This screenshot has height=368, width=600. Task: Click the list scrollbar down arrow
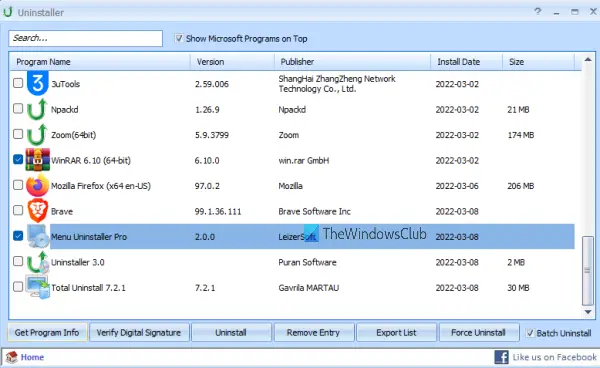tap(588, 312)
